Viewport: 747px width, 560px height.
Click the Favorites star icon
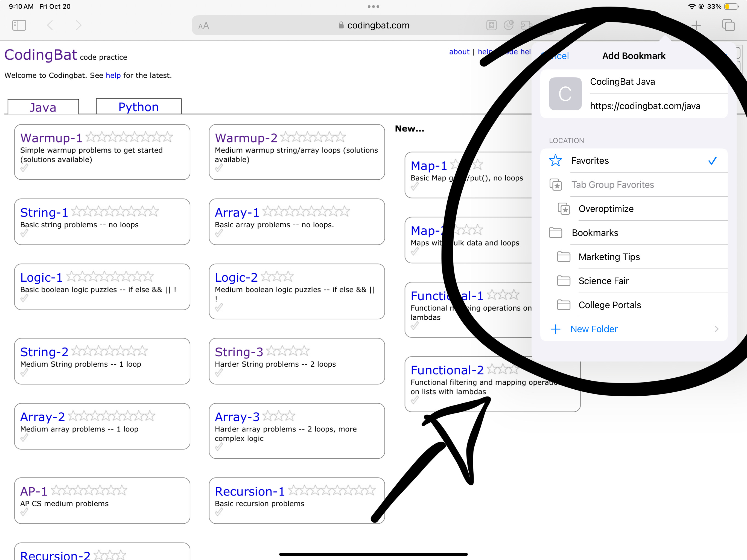tap(556, 161)
